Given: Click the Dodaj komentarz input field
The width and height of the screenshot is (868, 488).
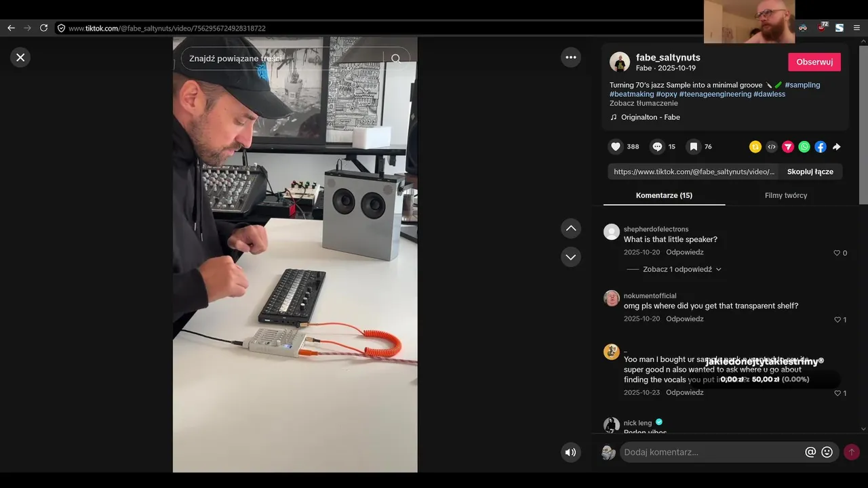Looking at the screenshot, I should tap(712, 452).
